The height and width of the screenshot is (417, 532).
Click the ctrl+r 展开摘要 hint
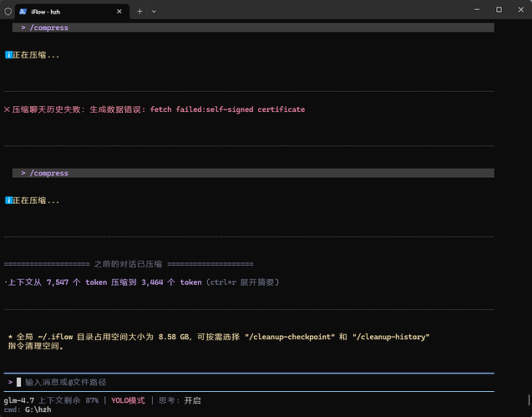243,282
